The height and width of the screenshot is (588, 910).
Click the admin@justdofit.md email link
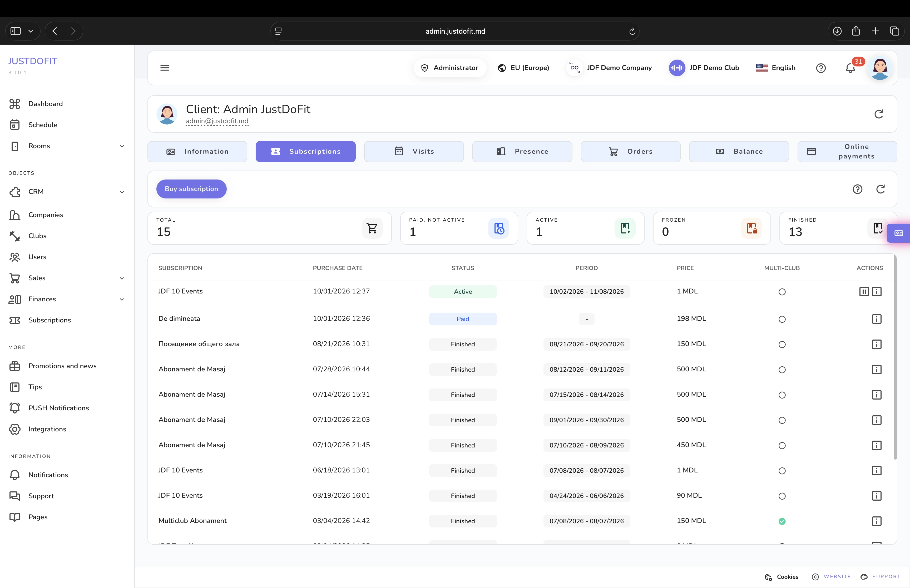pos(217,121)
